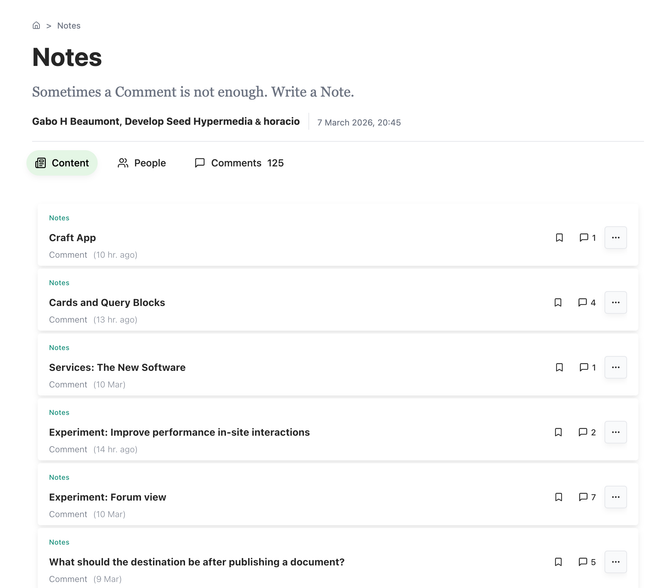Expand options menu for Experiment: Forum view
This screenshot has width=650, height=588.
pyautogui.click(x=615, y=497)
